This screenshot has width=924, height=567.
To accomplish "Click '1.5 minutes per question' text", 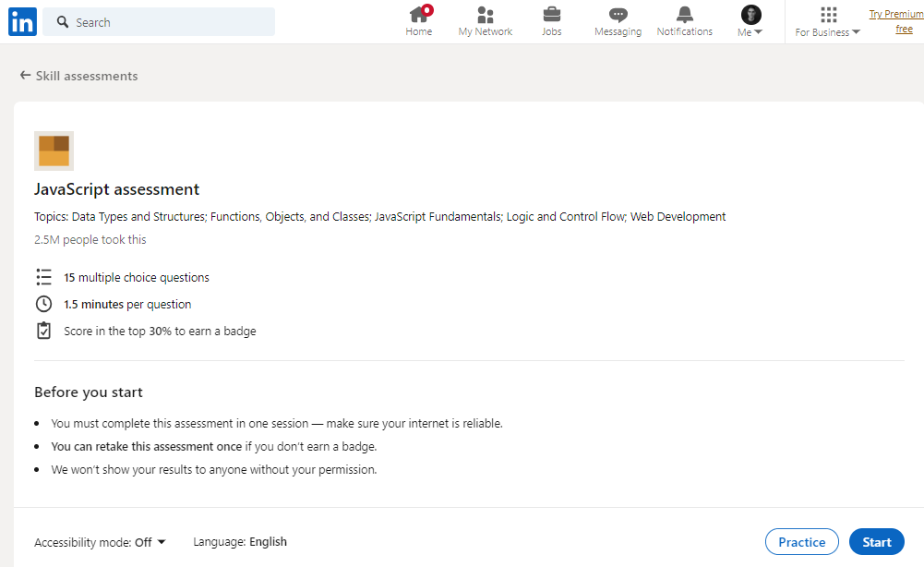I will tap(128, 304).
